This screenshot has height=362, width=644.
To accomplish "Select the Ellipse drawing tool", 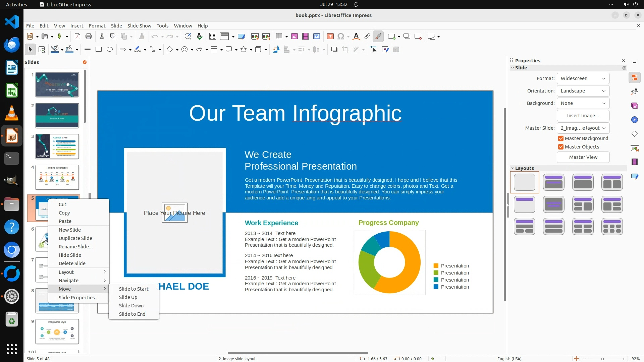I will (x=110, y=50).
